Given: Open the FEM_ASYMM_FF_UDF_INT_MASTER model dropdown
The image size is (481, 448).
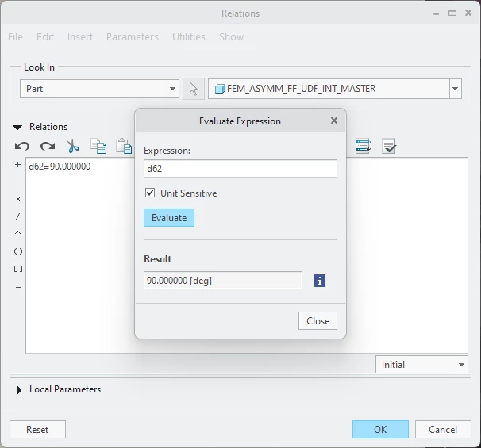Looking at the screenshot, I should (x=456, y=89).
